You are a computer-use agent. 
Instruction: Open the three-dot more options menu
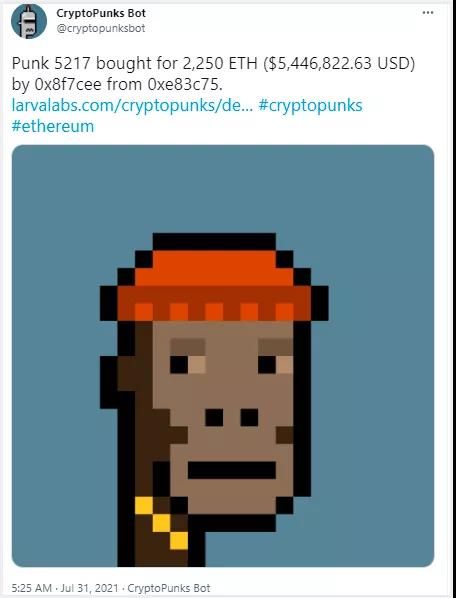coord(428,13)
